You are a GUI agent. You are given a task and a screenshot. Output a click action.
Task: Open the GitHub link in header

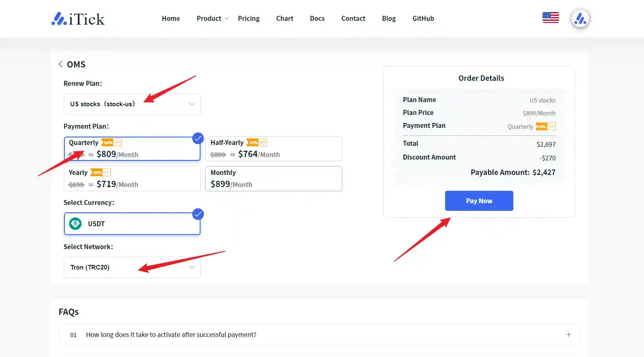pos(423,18)
